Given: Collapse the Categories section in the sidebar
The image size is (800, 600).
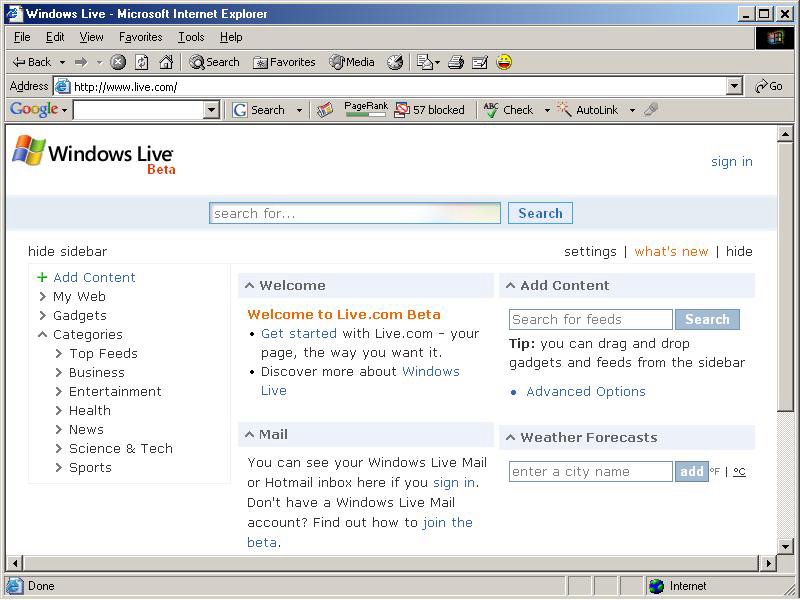Looking at the screenshot, I should (x=43, y=335).
